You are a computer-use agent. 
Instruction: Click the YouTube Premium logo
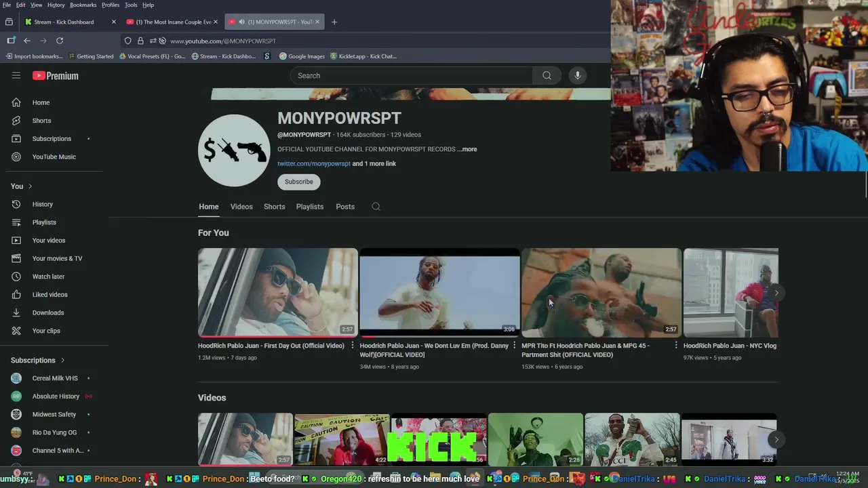click(x=56, y=76)
